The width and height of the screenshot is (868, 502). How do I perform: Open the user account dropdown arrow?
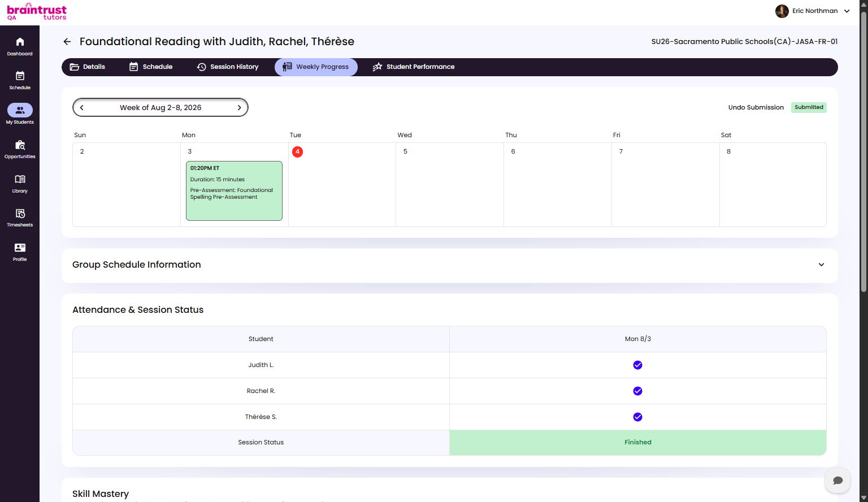[847, 11]
